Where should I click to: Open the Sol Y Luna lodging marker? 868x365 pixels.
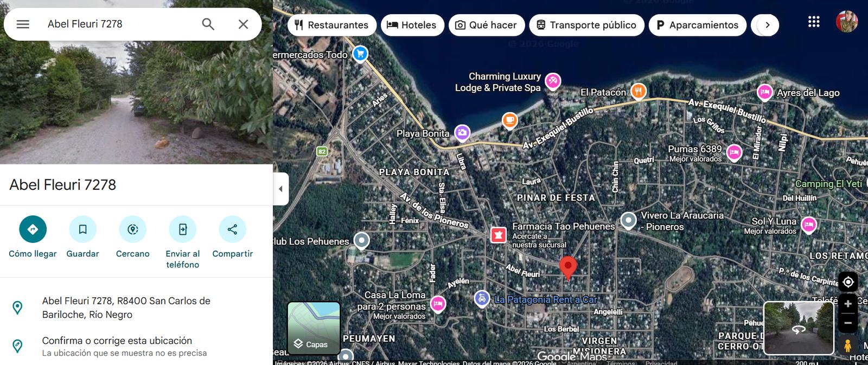tap(808, 225)
